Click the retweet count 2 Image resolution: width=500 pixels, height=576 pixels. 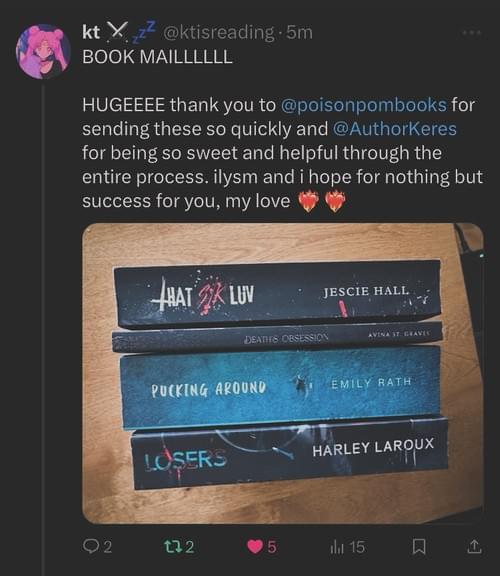pyautogui.click(x=189, y=547)
